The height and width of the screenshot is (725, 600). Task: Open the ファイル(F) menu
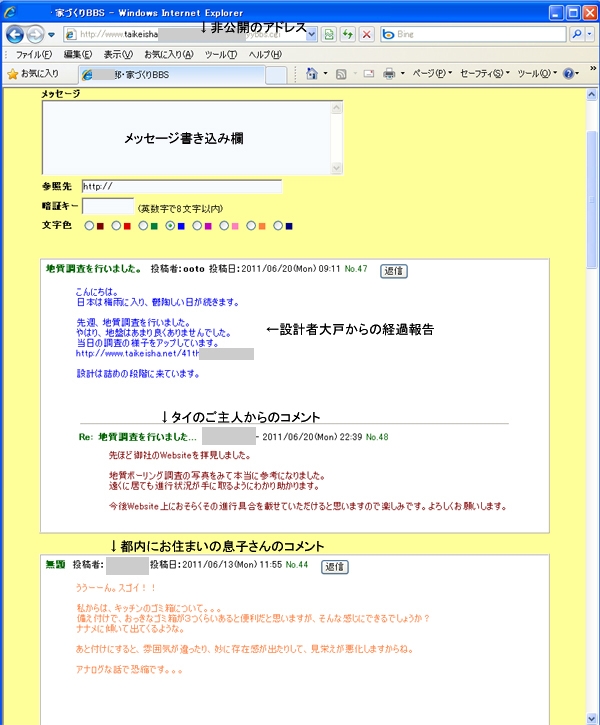click(x=34, y=55)
